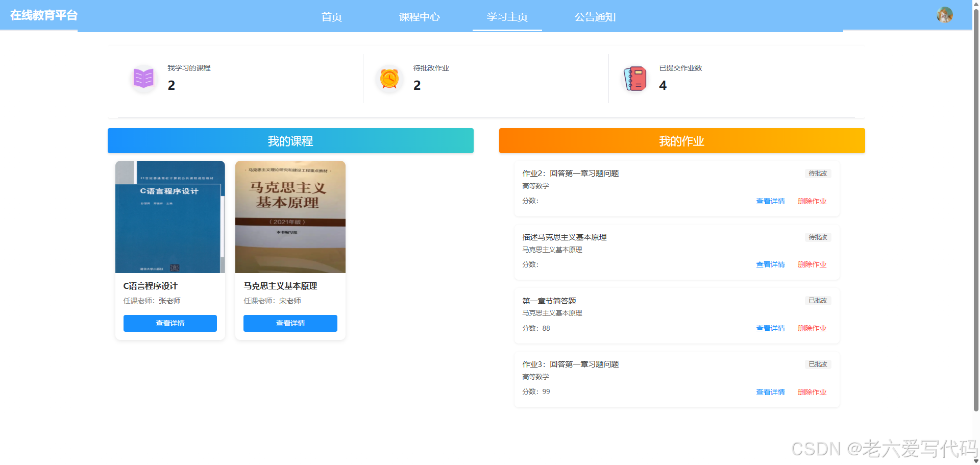Open the user profile avatar
Viewport: 980px width, 465px height.
click(945, 15)
